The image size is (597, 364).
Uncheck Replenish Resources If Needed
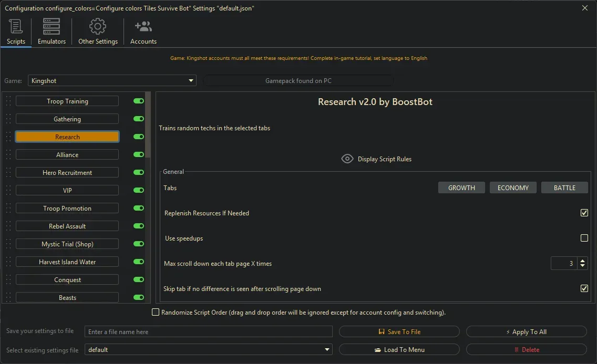point(584,213)
